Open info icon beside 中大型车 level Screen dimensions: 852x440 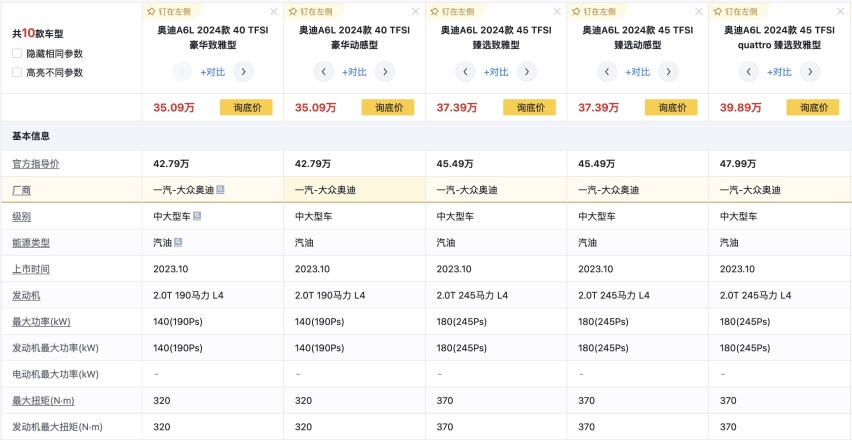[197, 216]
